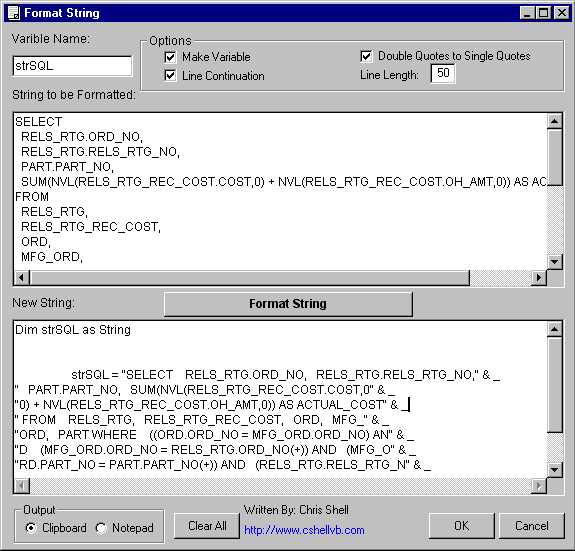Image resolution: width=575 pixels, height=551 pixels.
Task: Confirm with the OK button
Action: [462, 526]
